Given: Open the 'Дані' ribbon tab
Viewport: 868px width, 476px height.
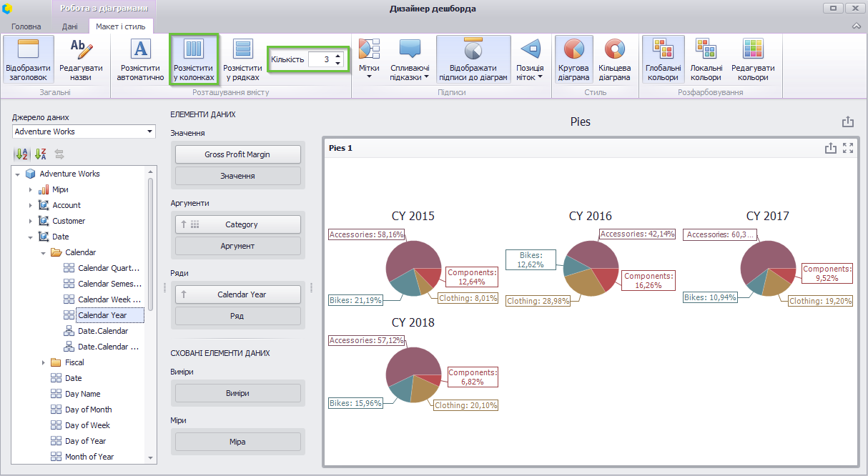Looking at the screenshot, I should tap(70, 26).
